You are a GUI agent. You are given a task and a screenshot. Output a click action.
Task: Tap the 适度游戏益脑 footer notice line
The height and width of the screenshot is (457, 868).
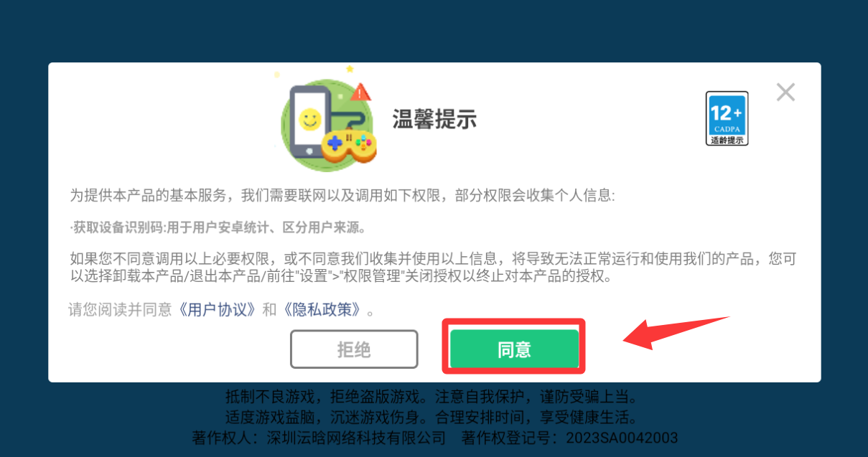(431, 417)
